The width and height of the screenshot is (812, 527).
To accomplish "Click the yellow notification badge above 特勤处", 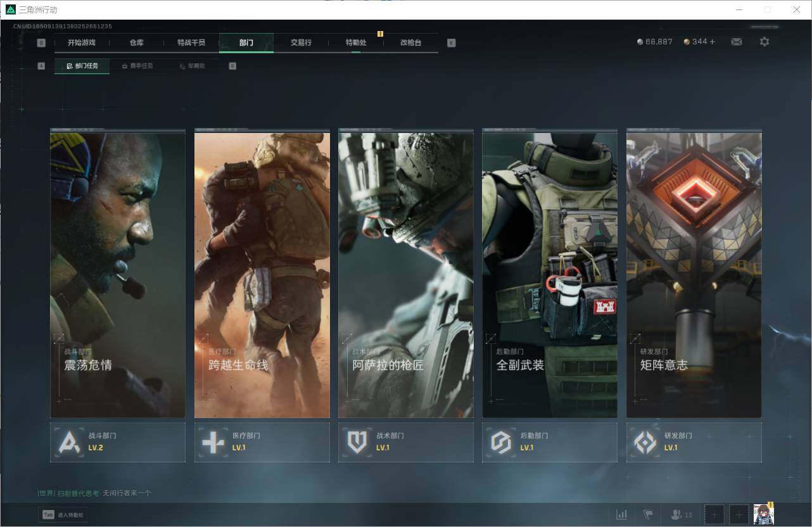I will tap(380, 34).
